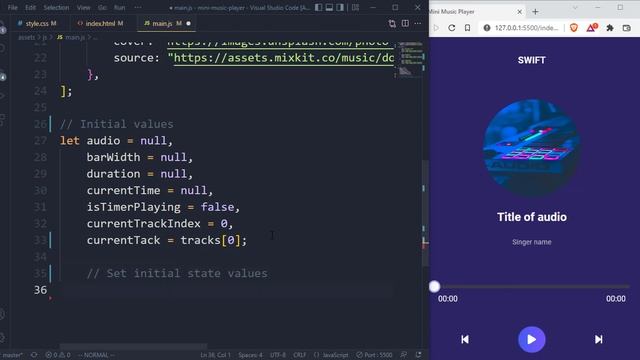640x360 pixels.
Task: Click the 'Title of audio' heading
Action: (531, 217)
